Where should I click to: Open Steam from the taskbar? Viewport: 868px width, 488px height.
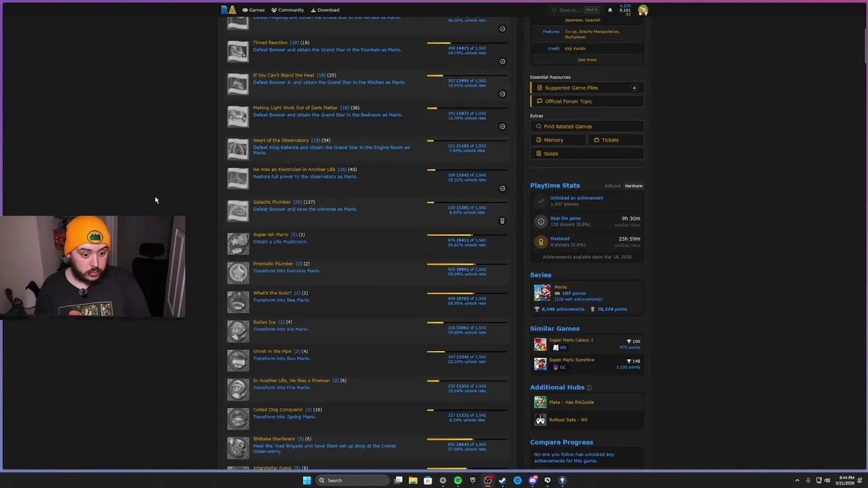pyautogui.click(x=502, y=481)
